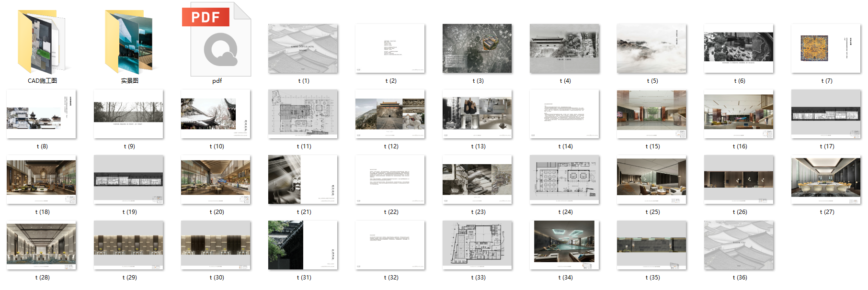Select thumbnail t (3) aerial map
Screen dimensions: 868x290
[x=477, y=48]
